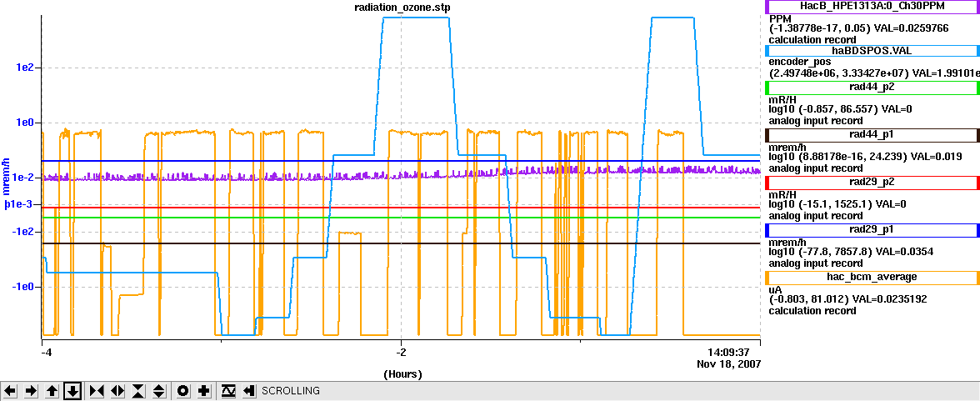Click the radiation_ozone.stp graph title
This screenshot has width=980, height=401.
click(x=402, y=7)
